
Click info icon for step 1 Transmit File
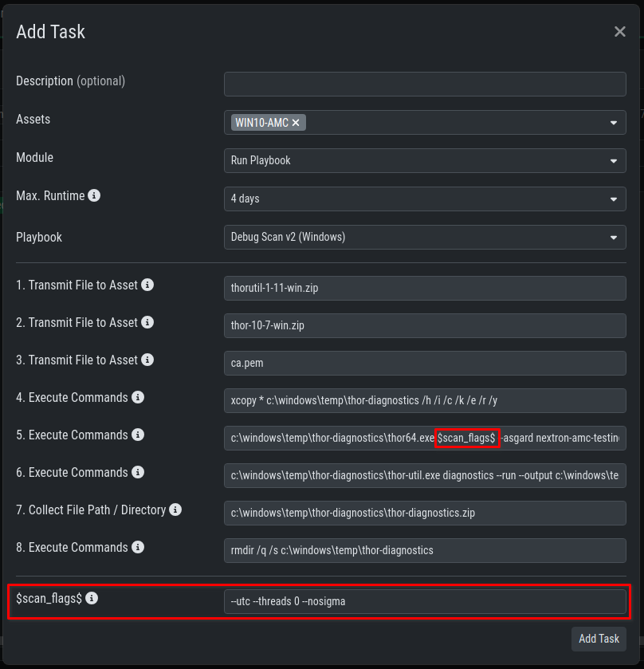147,285
